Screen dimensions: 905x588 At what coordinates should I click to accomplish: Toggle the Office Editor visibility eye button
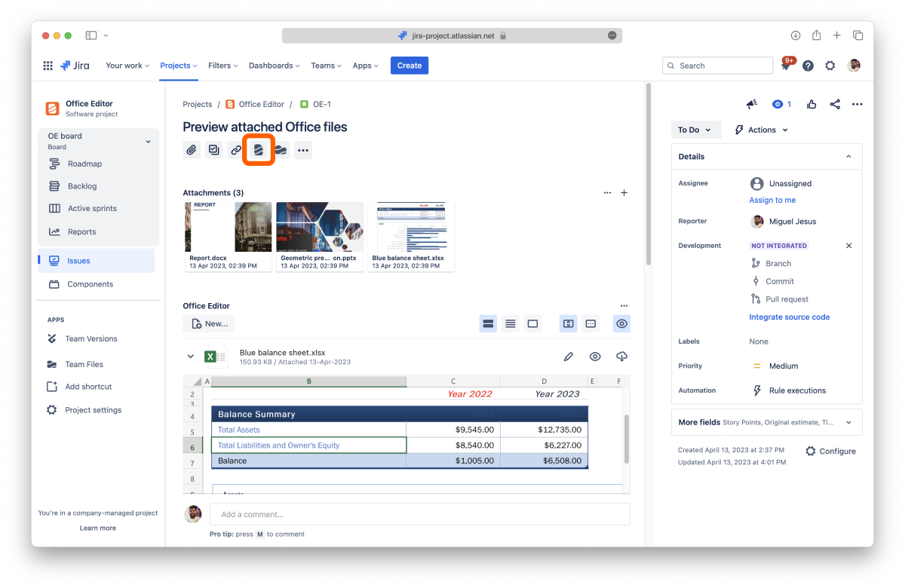click(621, 323)
